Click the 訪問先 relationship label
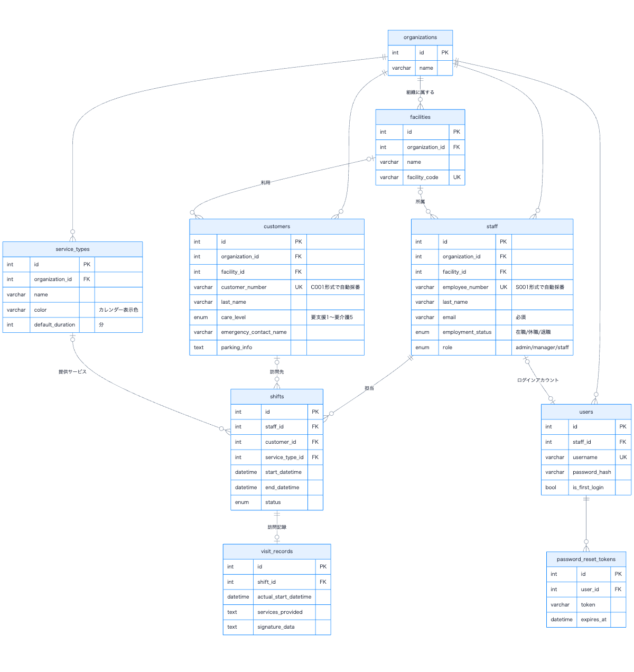Viewport: 634px width, 672px height. (277, 372)
